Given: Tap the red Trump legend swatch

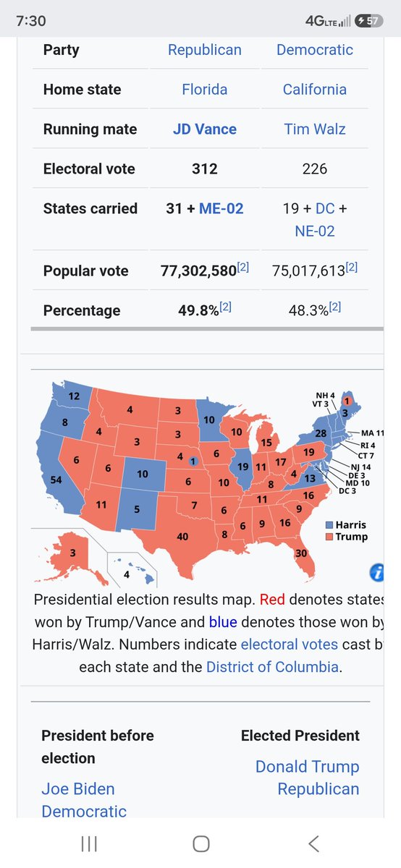Looking at the screenshot, I should coord(330,537).
